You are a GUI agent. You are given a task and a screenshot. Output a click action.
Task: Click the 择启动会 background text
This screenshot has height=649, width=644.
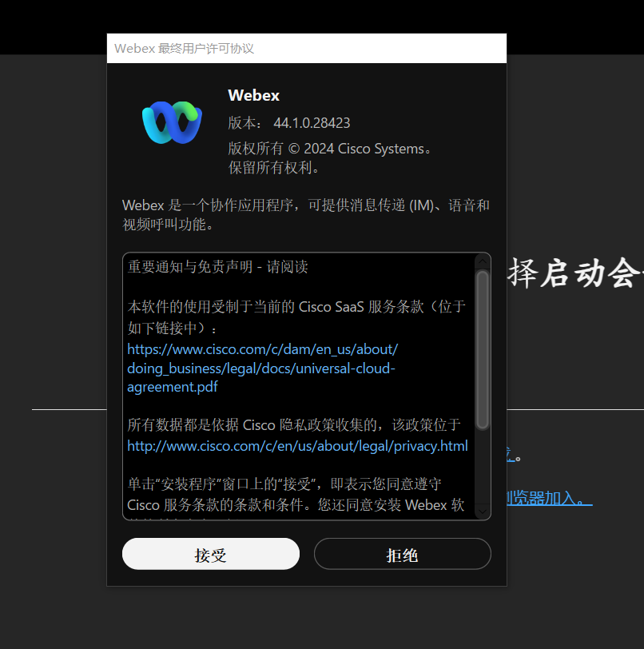(575, 273)
